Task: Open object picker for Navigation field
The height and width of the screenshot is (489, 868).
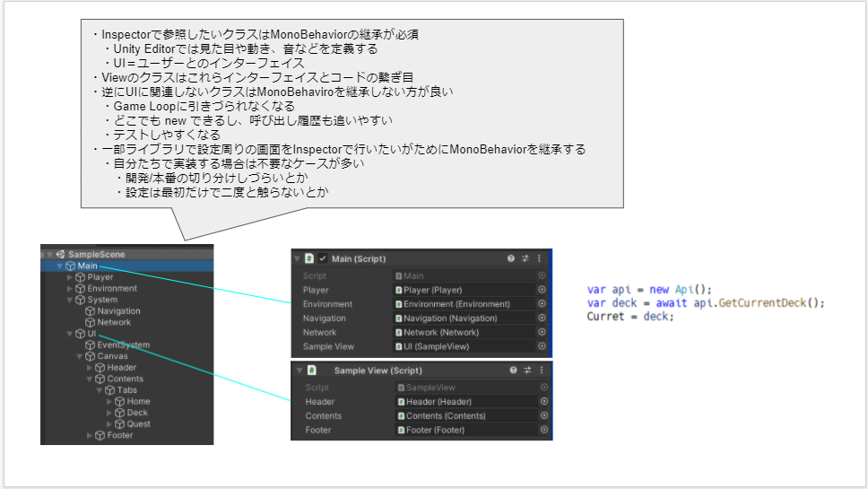Action: 542,318
